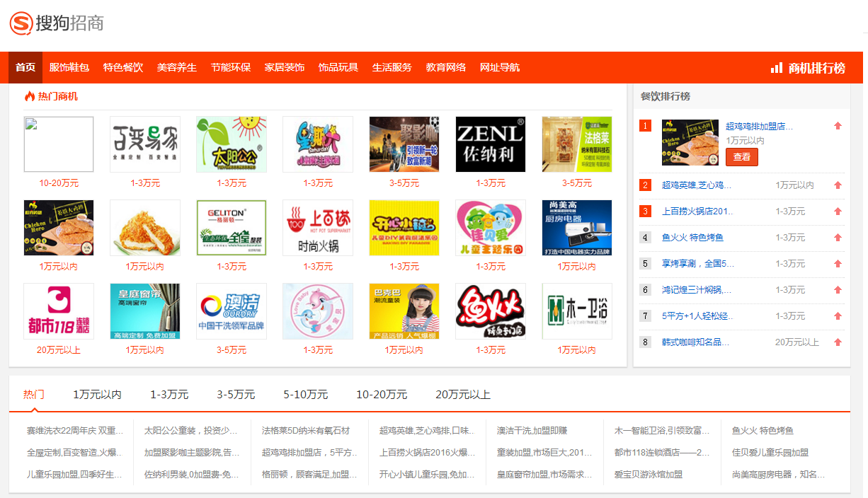The image size is (868, 498).
Task: Click the up arrow beside 5平方+1人轻松经 entry
Action: coord(838,316)
